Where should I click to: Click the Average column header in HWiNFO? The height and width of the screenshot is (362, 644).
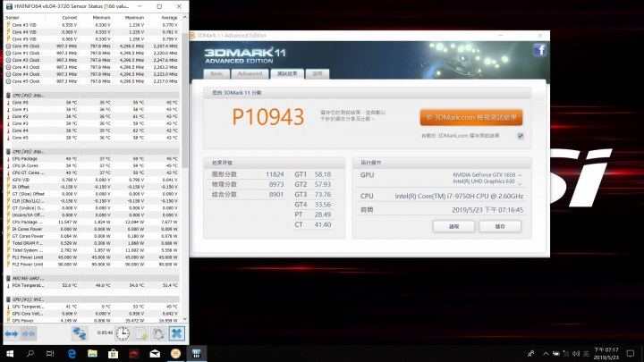pyautogui.click(x=162, y=18)
